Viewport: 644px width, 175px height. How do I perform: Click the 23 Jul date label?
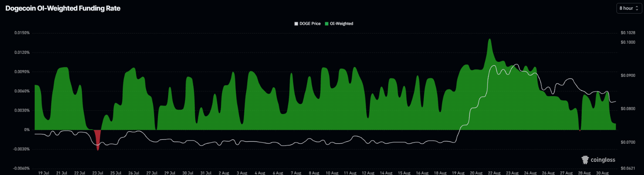(98, 173)
